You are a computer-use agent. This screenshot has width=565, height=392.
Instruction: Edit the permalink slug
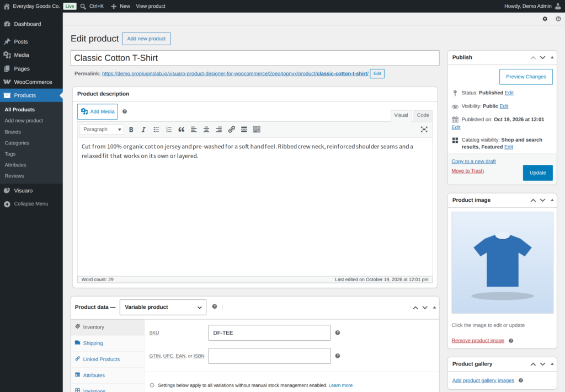(377, 73)
